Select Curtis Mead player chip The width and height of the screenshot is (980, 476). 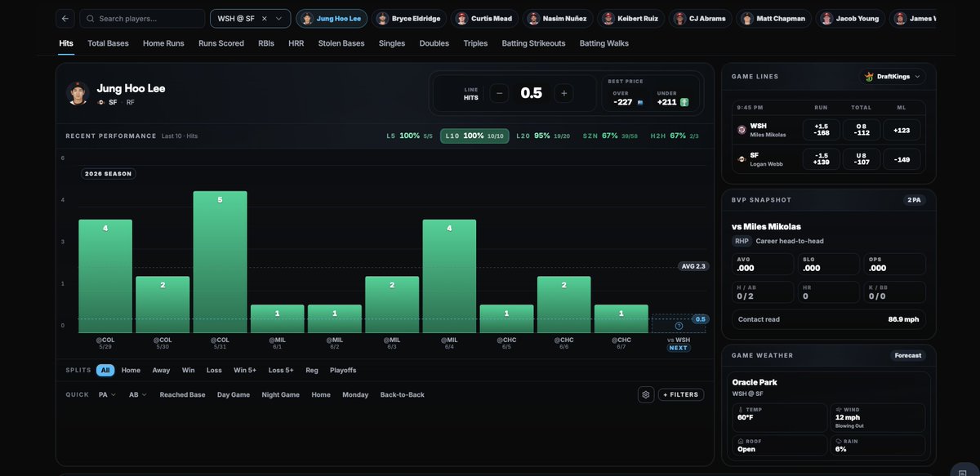click(484, 18)
